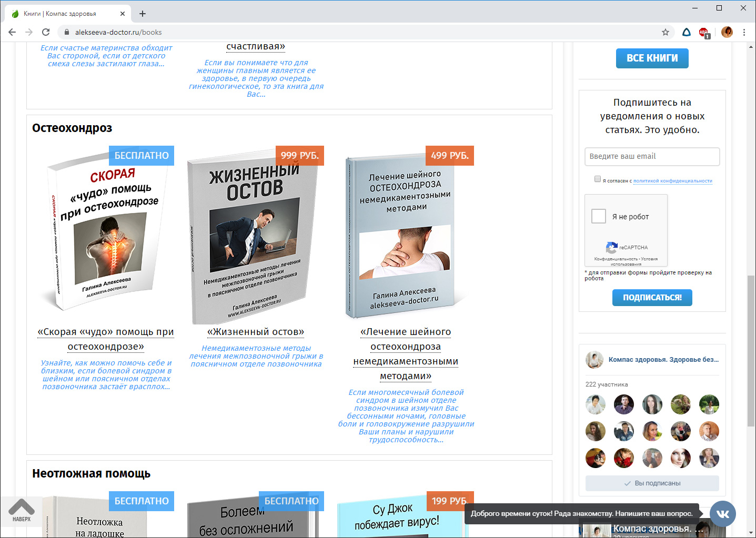Click the 'Неотложная помощь' section heading
This screenshot has width=756, height=538.
pyautogui.click(x=91, y=474)
